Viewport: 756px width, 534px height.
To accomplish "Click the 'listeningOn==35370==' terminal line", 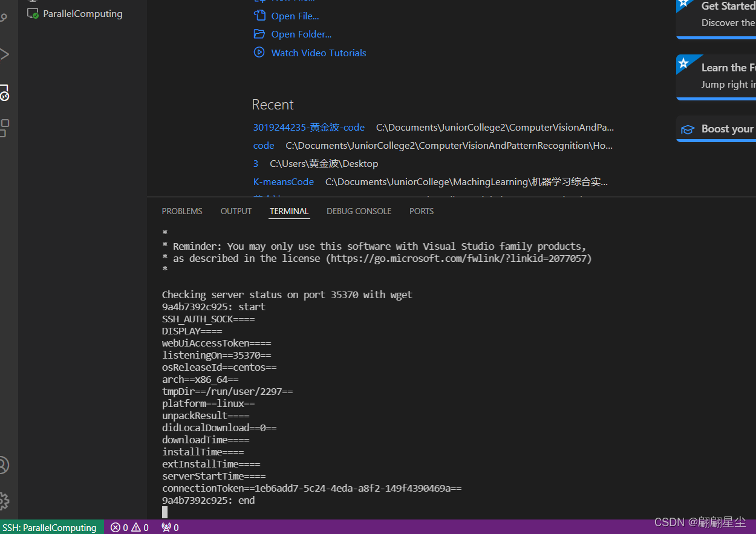I will [x=217, y=355].
